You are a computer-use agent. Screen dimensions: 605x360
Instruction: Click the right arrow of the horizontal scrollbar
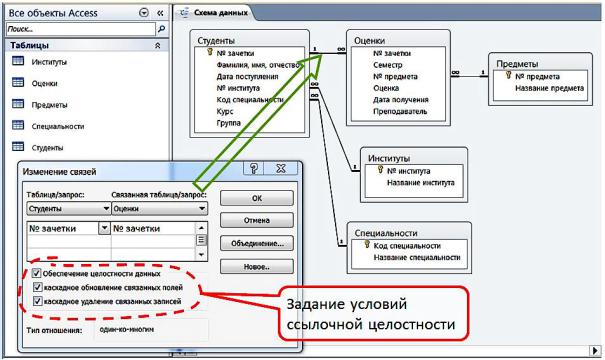point(595,351)
